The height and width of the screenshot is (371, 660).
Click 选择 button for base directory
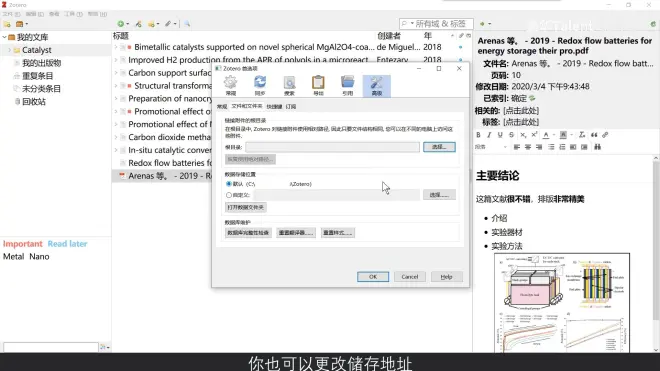pos(439,147)
